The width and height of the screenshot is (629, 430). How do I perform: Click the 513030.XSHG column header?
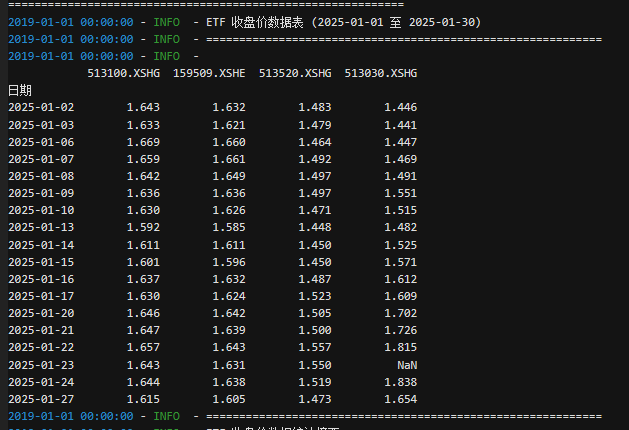tap(380, 74)
